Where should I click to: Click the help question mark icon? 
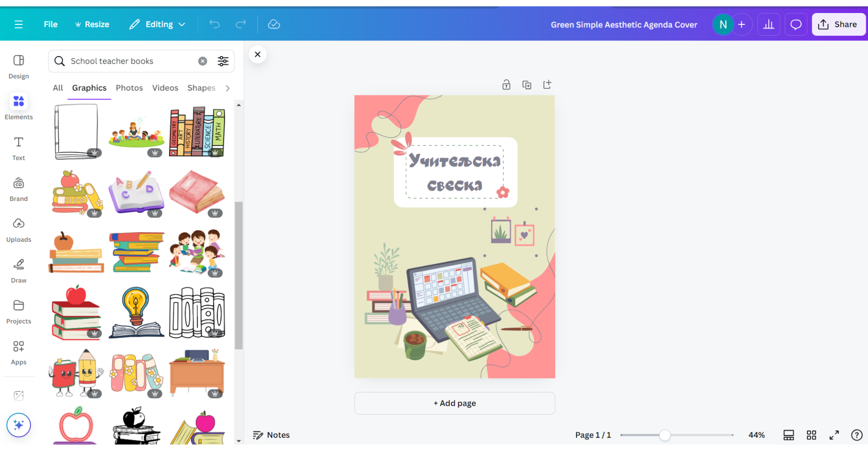pos(856,435)
